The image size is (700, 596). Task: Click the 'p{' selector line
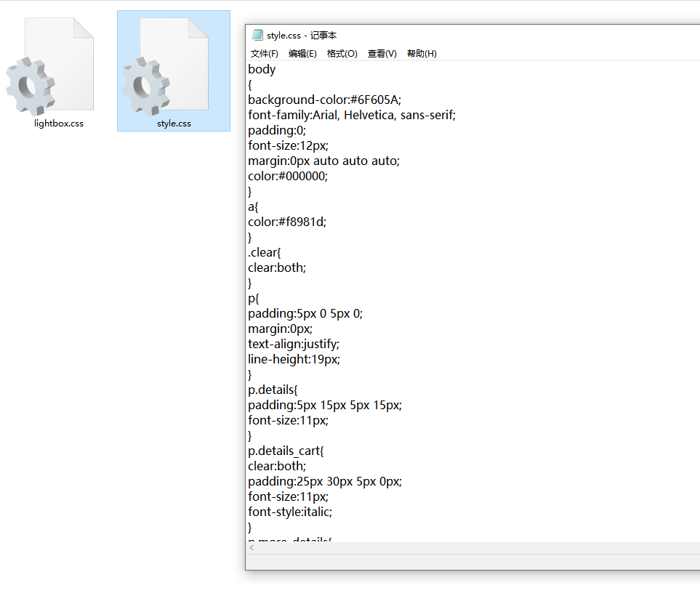point(253,298)
